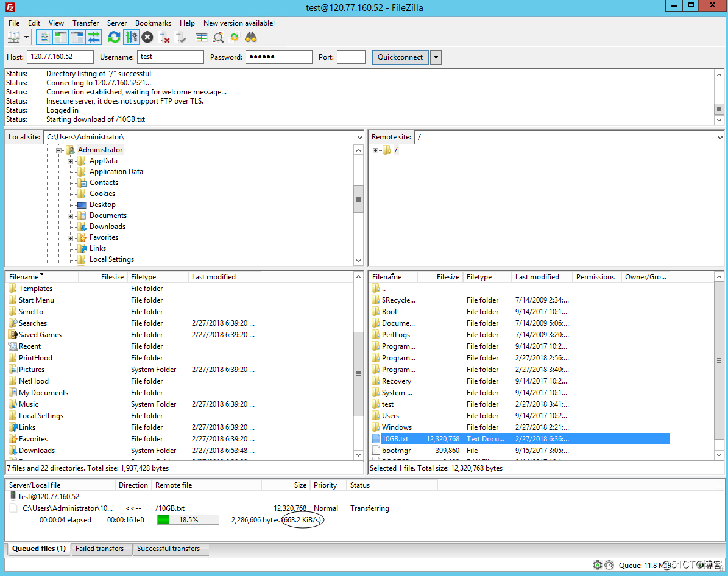Click the Host input field
This screenshot has width=728, height=576.
click(60, 57)
